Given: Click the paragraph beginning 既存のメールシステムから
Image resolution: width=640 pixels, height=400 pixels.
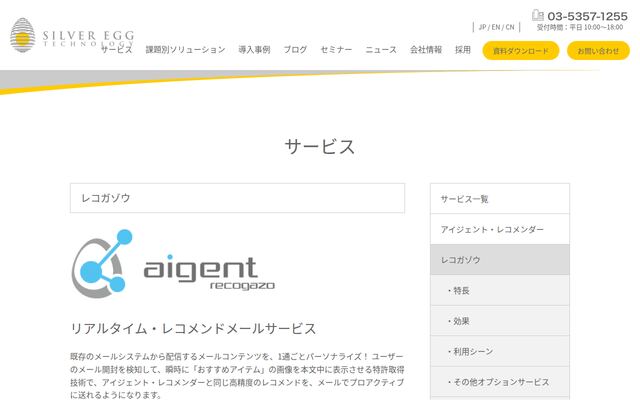Looking at the screenshot, I should [237, 376].
